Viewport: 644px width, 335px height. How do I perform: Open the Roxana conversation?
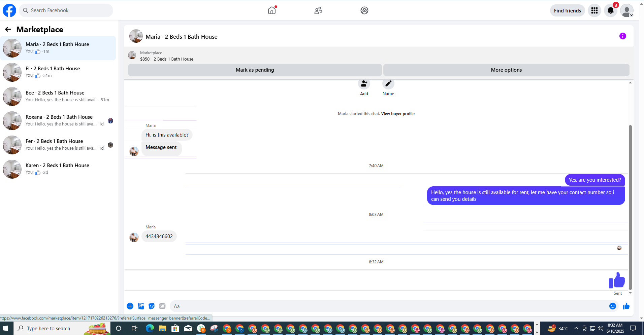[x=58, y=121]
